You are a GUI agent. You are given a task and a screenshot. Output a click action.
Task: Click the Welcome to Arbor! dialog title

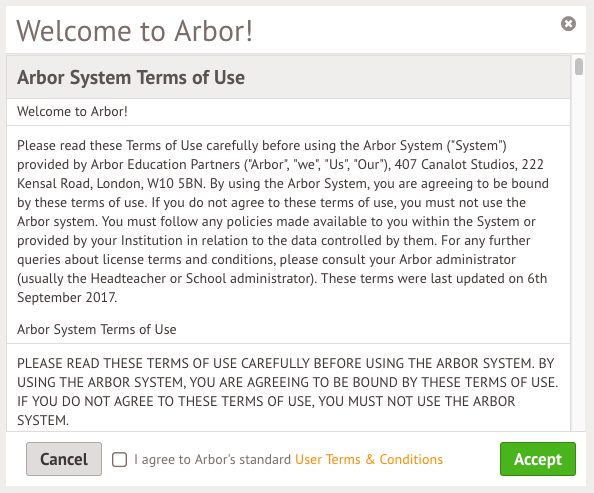point(134,31)
